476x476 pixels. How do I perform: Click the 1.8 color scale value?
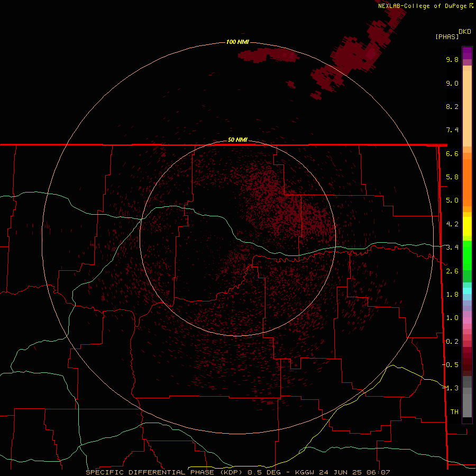tap(452, 295)
